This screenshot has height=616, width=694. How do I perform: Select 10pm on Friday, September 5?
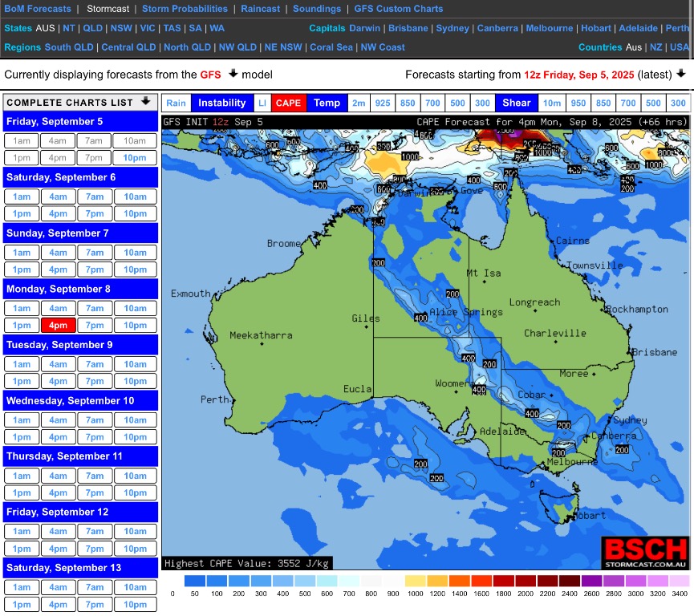[x=135, y=158]
